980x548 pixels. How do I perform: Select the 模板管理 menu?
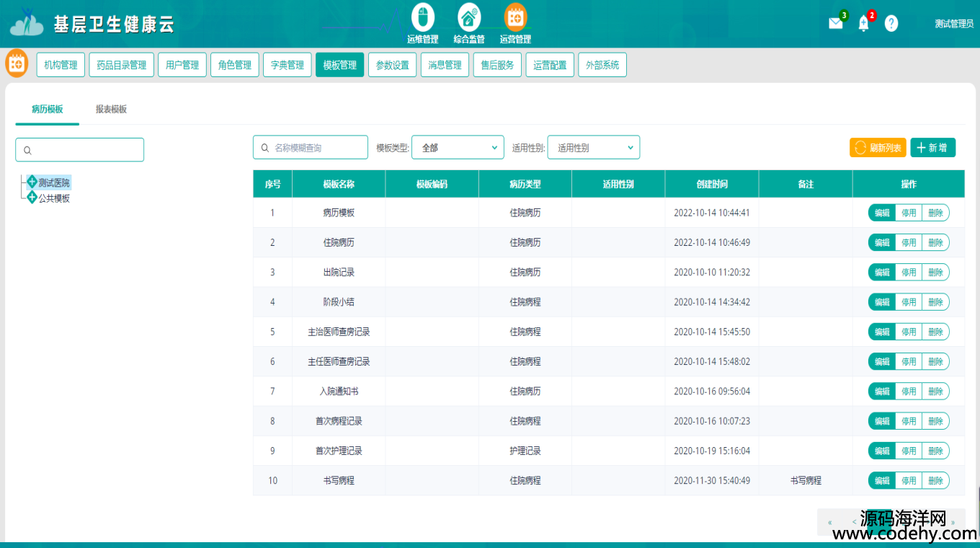(340, 65)
